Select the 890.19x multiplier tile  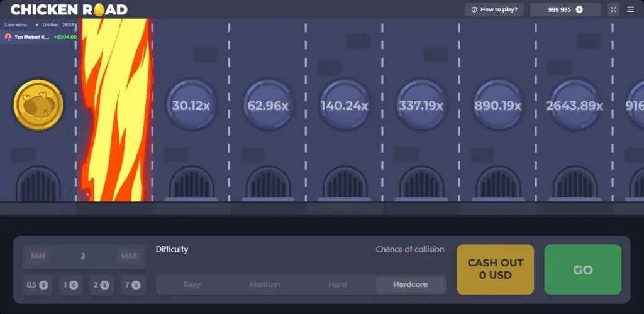[498, 106]
